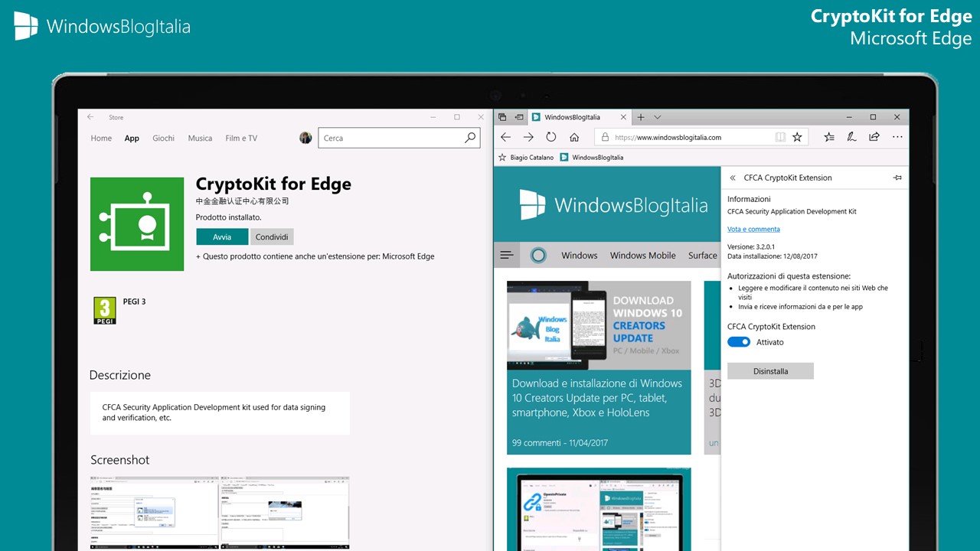Click the Store search magnifier icon
This screenshot has height=551, width=980.
[470, 138]
